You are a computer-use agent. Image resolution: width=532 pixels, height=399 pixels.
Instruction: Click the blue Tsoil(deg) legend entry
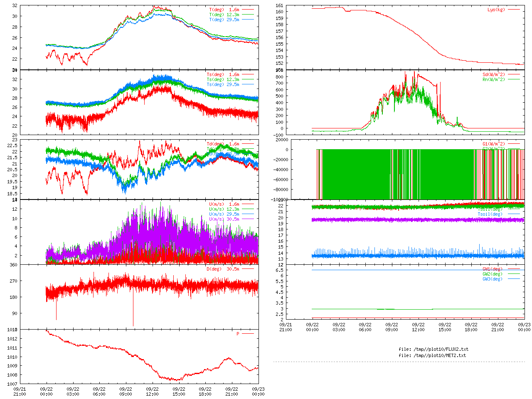pos(490,214)
